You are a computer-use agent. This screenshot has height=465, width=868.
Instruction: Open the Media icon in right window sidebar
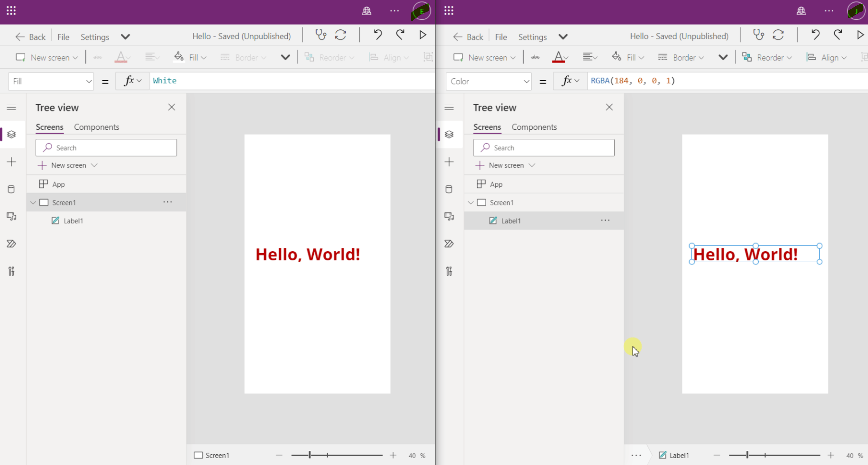tap(449, 216)
